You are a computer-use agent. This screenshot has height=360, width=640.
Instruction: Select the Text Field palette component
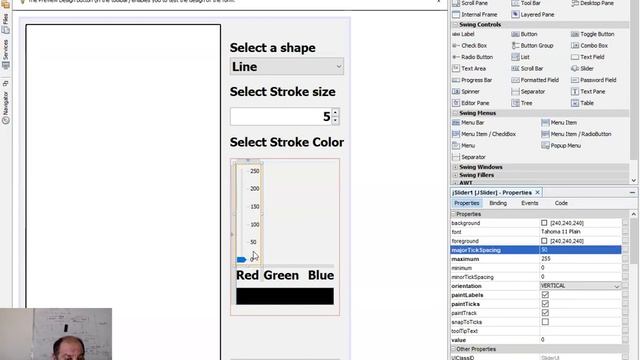(587, 57)
